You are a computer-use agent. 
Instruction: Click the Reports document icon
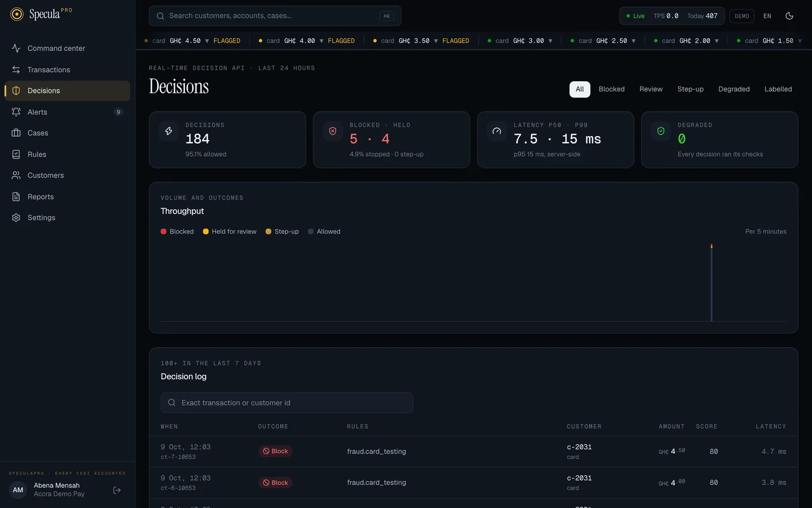coord(16,197)
